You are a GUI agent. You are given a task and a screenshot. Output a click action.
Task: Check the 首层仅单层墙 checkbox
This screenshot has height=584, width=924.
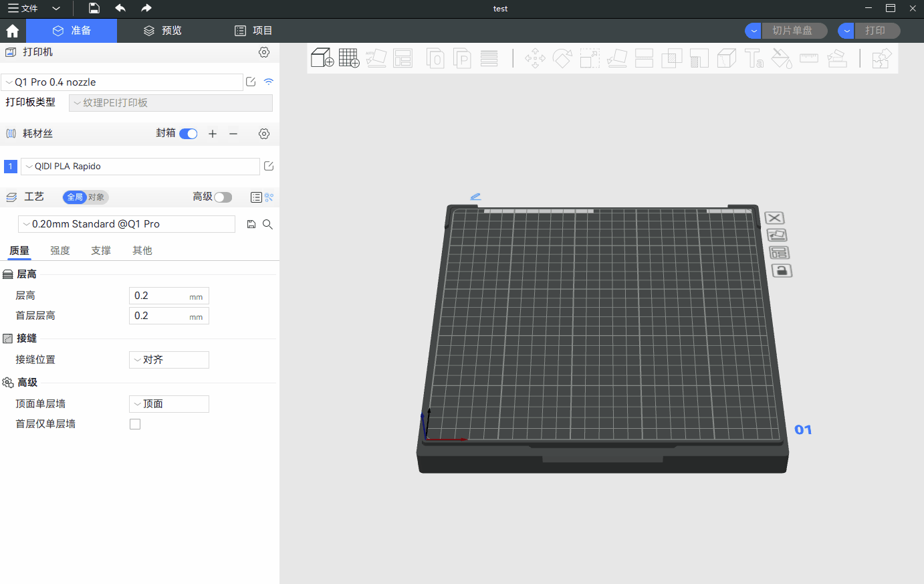[x=135, y=424]
